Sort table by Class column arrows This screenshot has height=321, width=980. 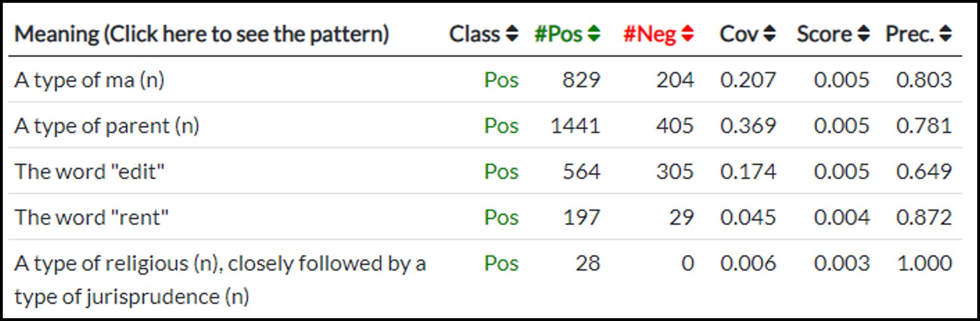pos(512,34)
